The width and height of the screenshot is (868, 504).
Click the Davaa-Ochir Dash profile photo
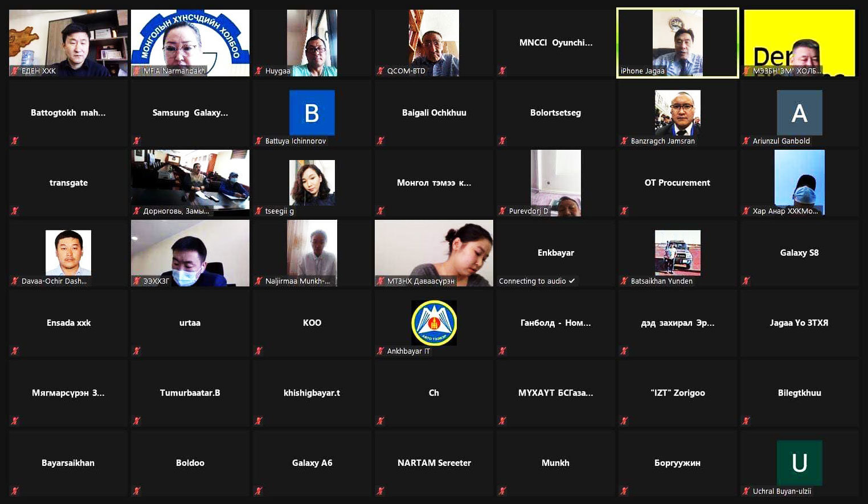pyautogui.click(x=68, y=252)
